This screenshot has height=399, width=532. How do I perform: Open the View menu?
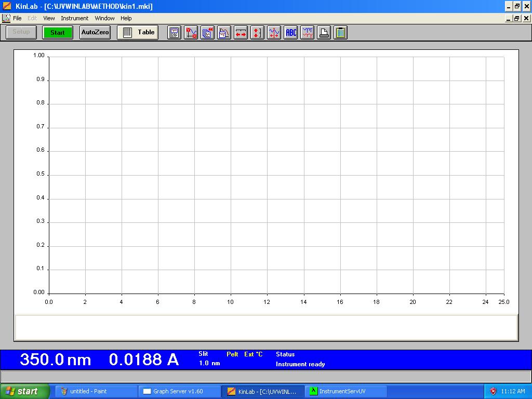pos(48,18)
